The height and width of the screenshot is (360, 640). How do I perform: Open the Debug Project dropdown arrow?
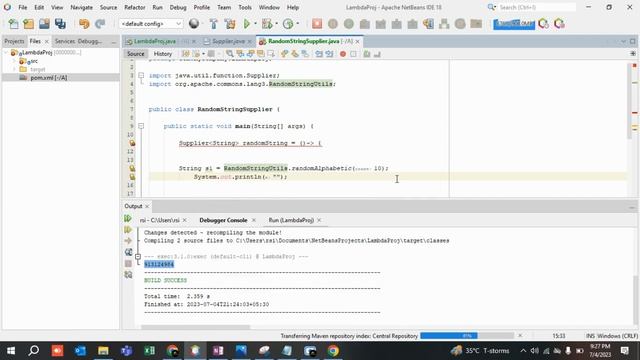[276, 24]
